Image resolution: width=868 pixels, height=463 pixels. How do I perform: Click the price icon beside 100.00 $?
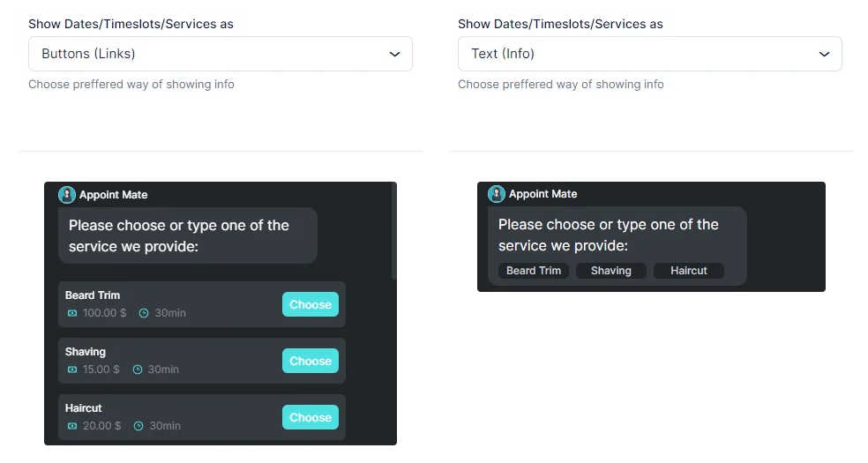pos(72,313)
